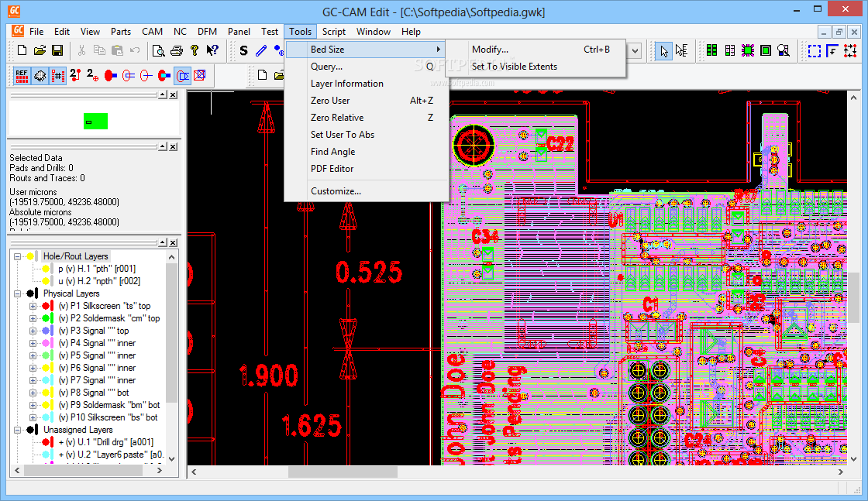Select Zero User menu entry

pyautogui.click(x=366, y=101)
